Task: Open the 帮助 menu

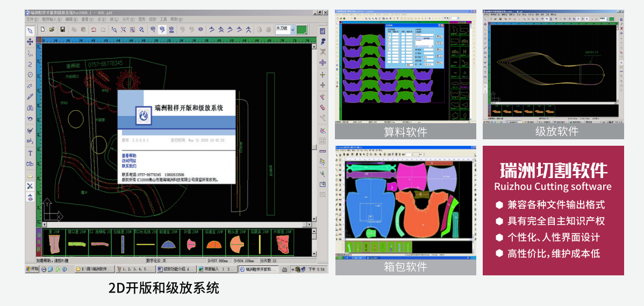Action: (177, 19)
